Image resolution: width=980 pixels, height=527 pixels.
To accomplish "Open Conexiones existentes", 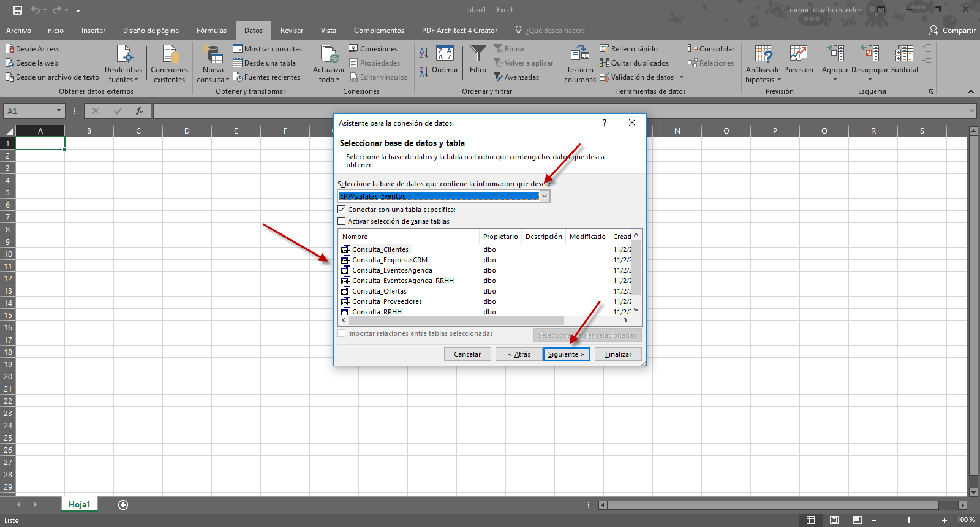I will [x=170, y=64].
